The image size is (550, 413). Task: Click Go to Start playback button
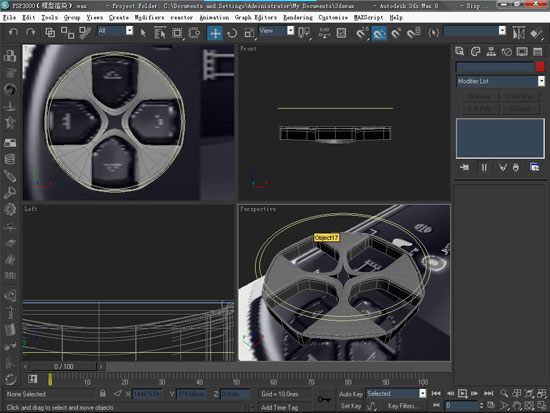click(x=436, y=393)
